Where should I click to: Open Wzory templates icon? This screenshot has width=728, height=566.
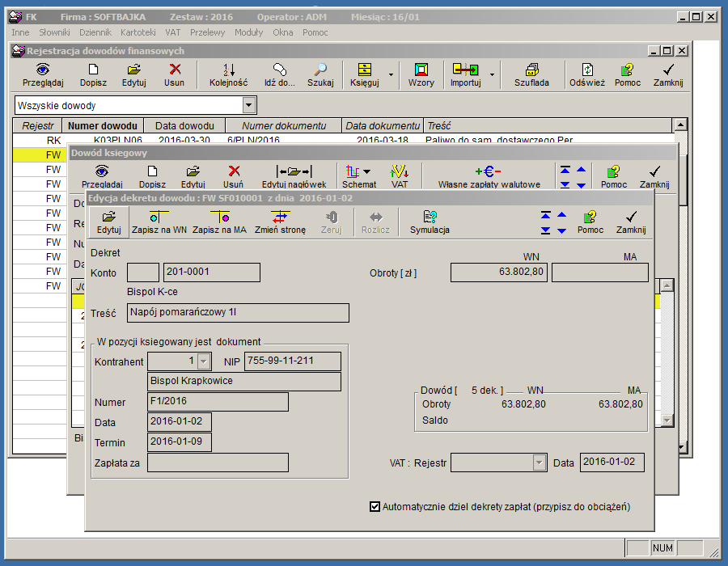click(x=421, y=75)
